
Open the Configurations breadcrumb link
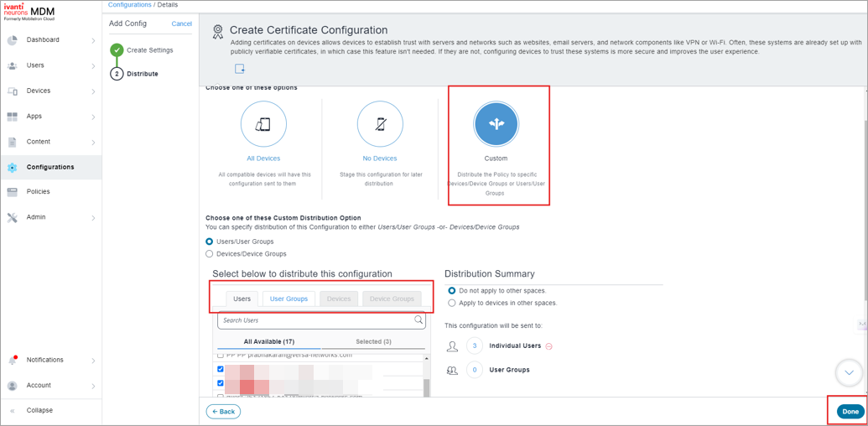(x=129, y=4)
